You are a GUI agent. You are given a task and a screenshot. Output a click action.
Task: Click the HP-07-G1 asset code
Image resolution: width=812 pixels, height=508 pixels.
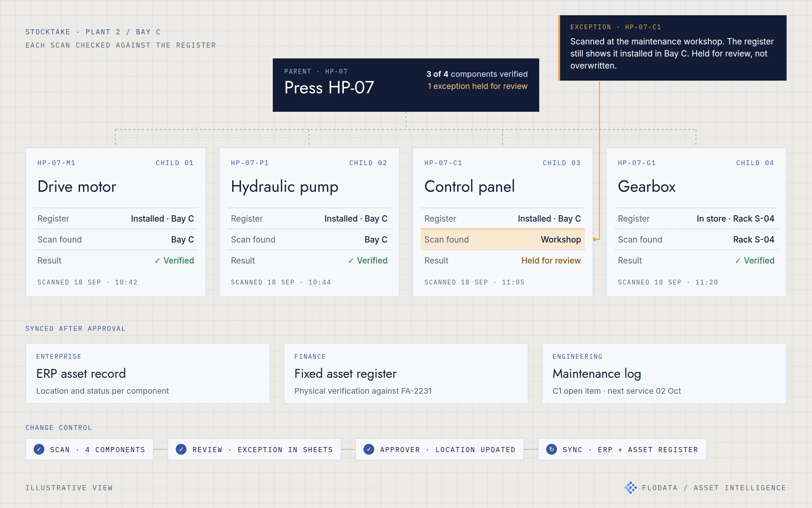637,163
